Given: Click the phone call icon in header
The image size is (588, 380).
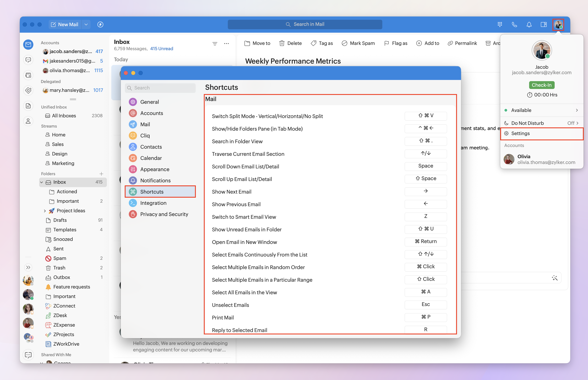Looking at the screenshot, I should pyautogui.click(x=514, y=24).
